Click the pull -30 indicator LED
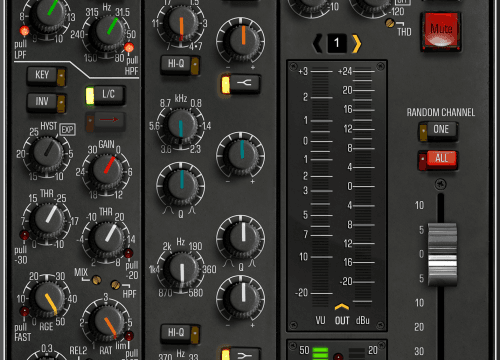This screenshot has width=500, height=360. [24, 235]
